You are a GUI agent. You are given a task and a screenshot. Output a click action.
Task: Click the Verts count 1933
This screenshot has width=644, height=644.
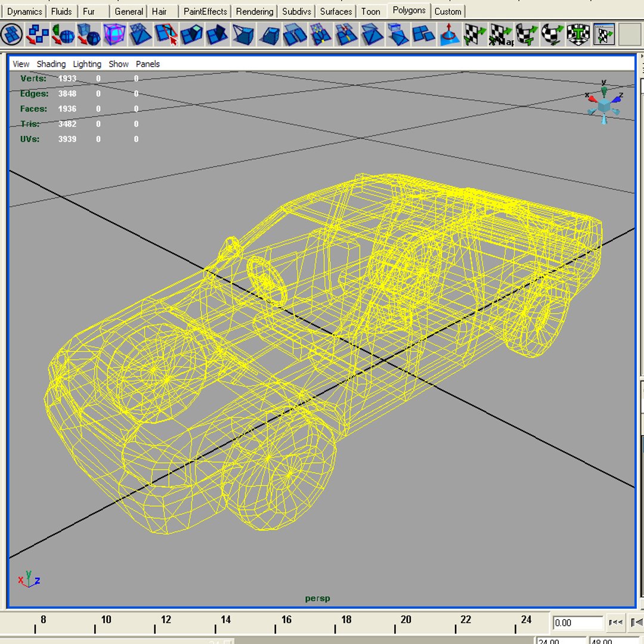click(67, 79)
